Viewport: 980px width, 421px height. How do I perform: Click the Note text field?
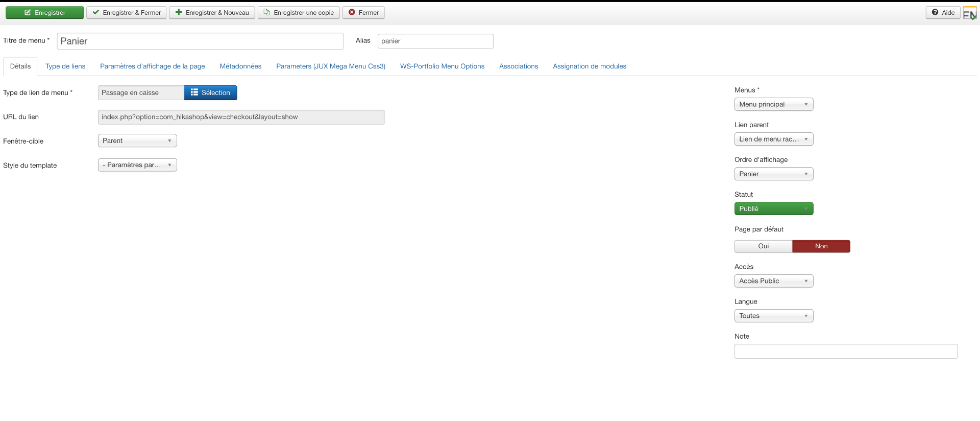846,352
